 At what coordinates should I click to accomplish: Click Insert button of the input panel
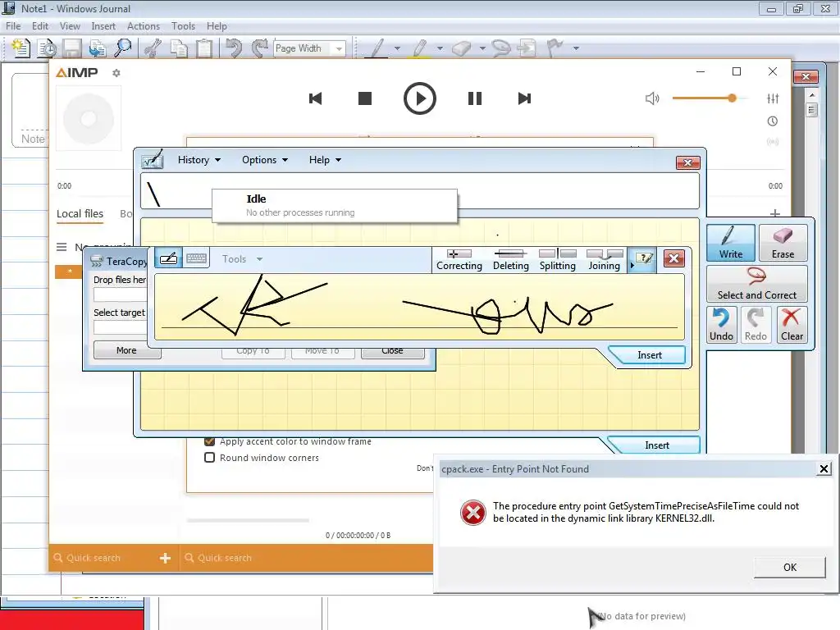click(x=650, y=355)
